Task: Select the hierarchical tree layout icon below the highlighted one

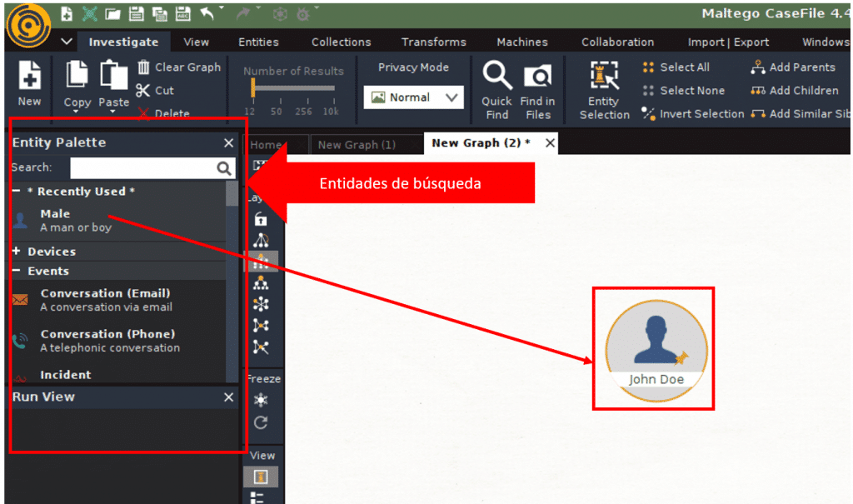Action: tap(261, 282)
